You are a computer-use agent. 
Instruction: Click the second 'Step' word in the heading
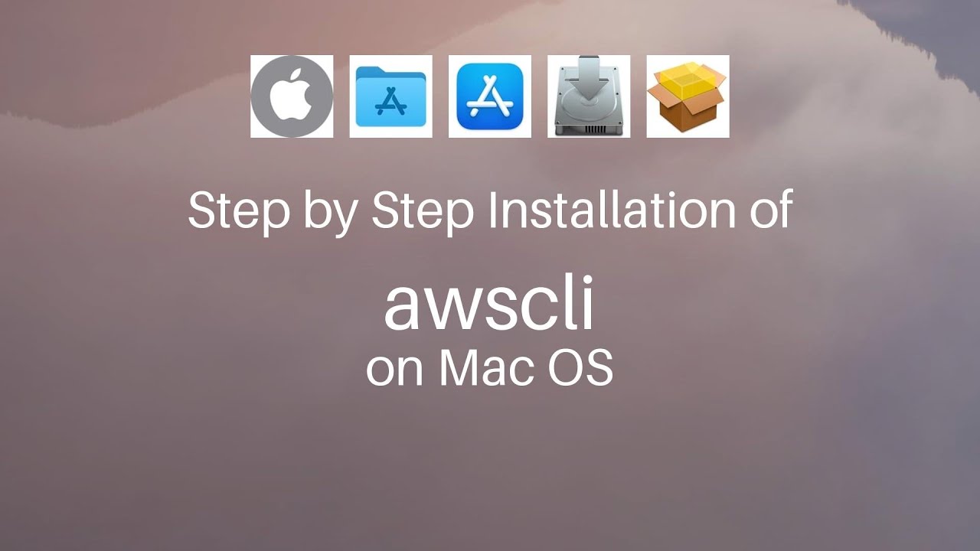(423, 211)
